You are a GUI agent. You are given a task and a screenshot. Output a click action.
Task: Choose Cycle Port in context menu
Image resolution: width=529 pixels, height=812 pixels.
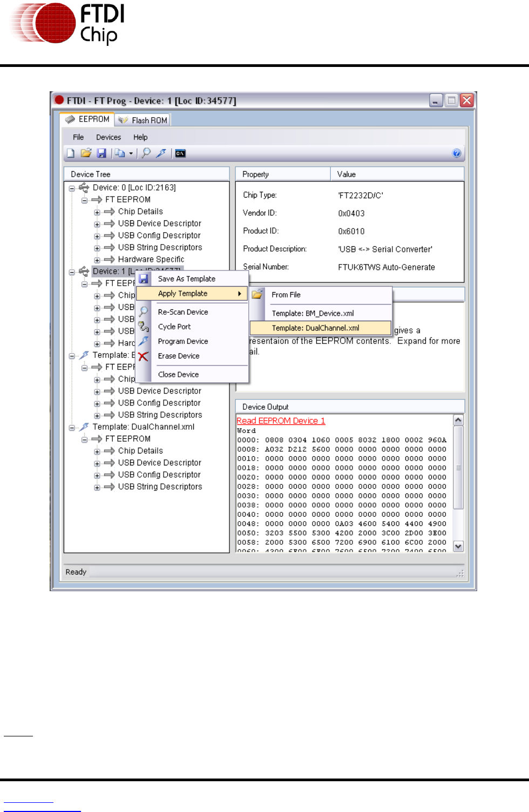click(x=192, y=326)
